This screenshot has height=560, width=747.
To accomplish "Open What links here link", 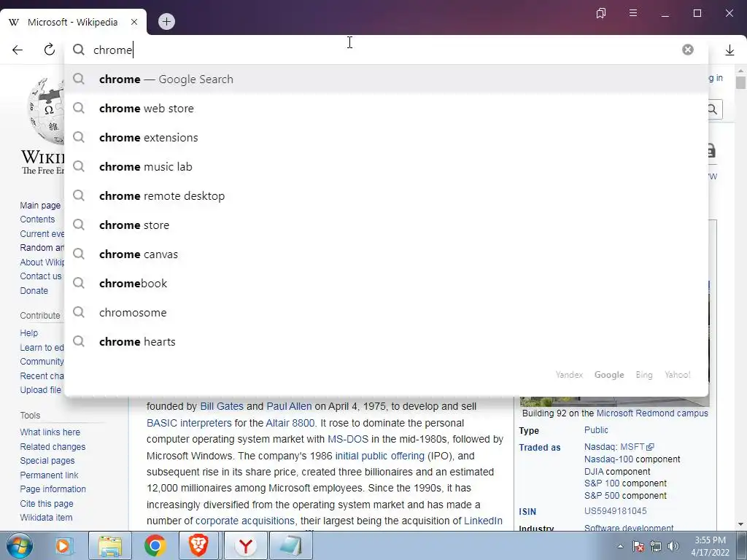I will [x=50, y=432].
